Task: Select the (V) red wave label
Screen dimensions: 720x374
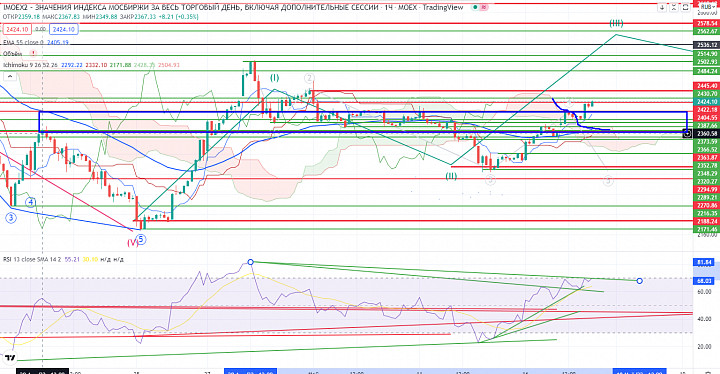Action: (x=132, y=243)
